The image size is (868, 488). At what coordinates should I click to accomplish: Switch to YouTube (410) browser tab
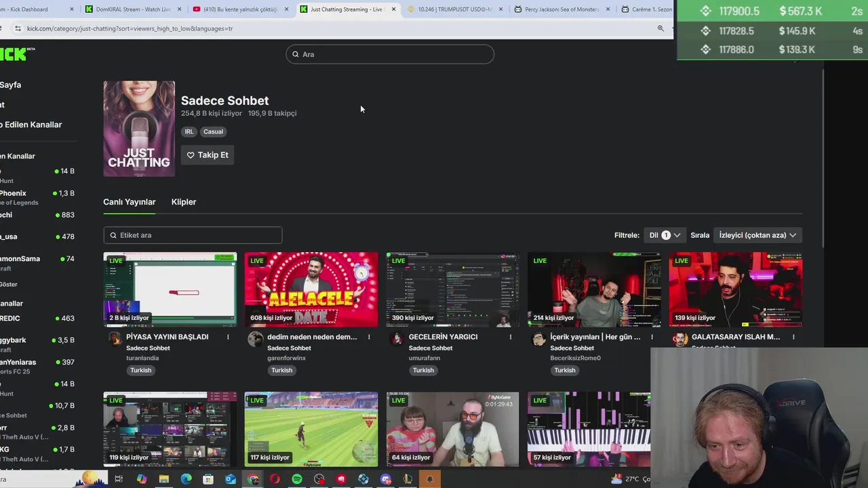click(241, 9)
